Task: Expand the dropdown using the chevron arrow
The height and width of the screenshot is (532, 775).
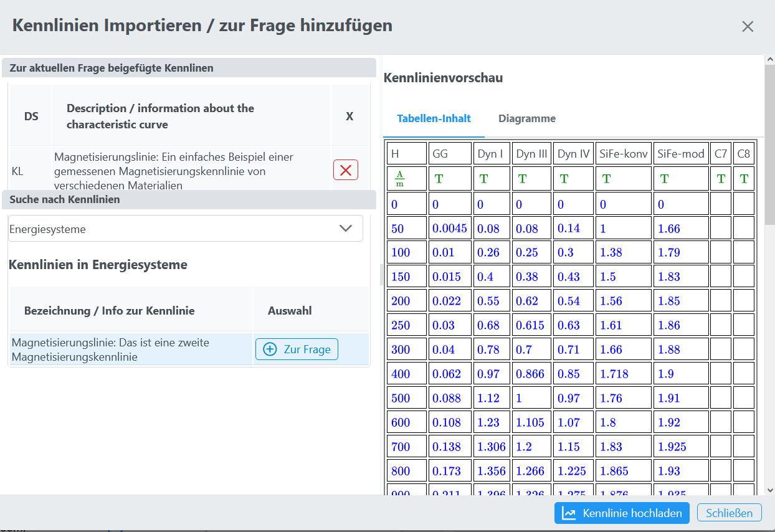Action: [346, 229]
